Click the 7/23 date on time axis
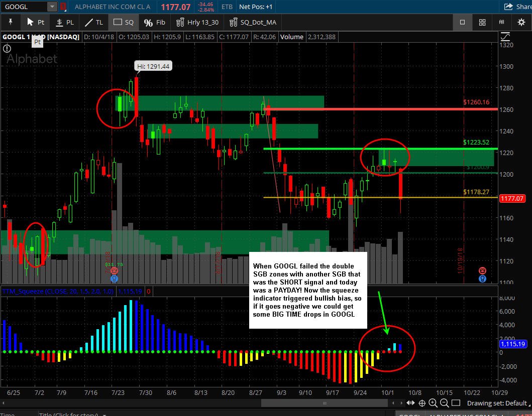This screenshot has width=532, height=416. [118, 392]
